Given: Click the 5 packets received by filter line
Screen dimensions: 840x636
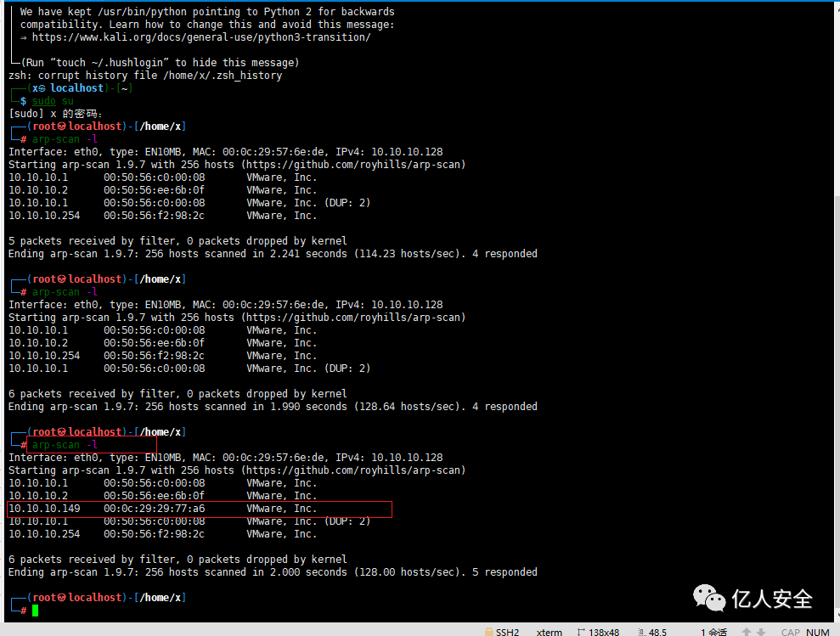Looking at the screenshot, I should 178,241.
